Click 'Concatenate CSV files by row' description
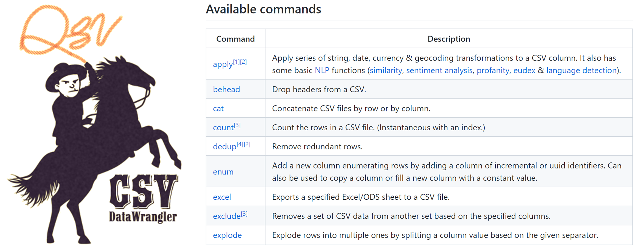The image size is (644, 245). pos(351,108)
